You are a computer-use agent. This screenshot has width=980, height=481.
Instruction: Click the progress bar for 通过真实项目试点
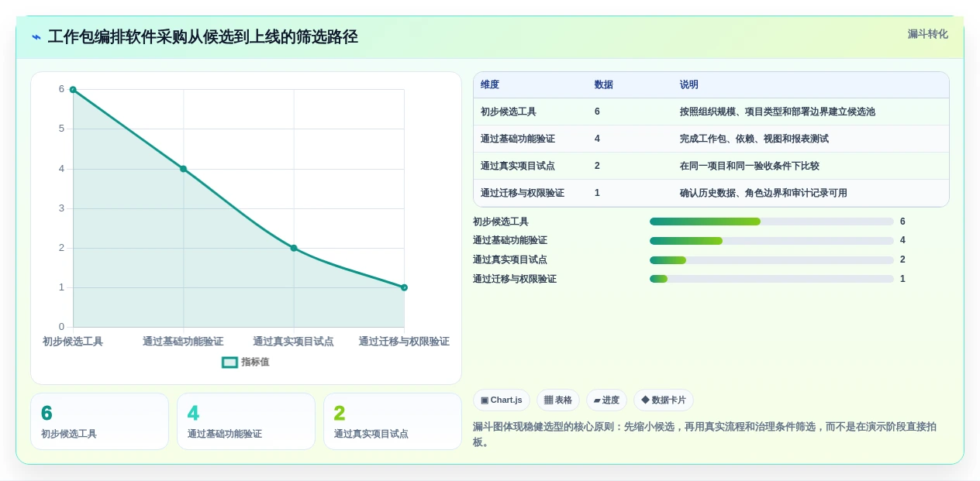click(771, 260)
